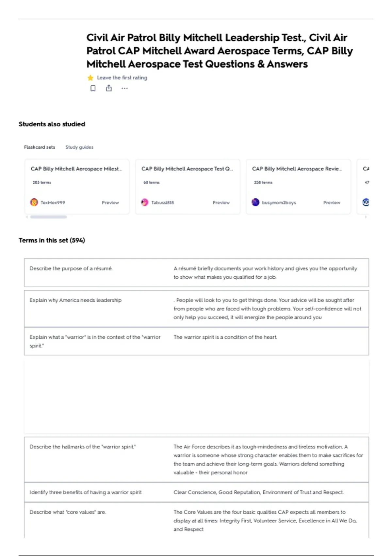This screenshot has height=556, width=392.
Task: Preview the 68 terms Tabussi818 set
Action: [221, 203]
